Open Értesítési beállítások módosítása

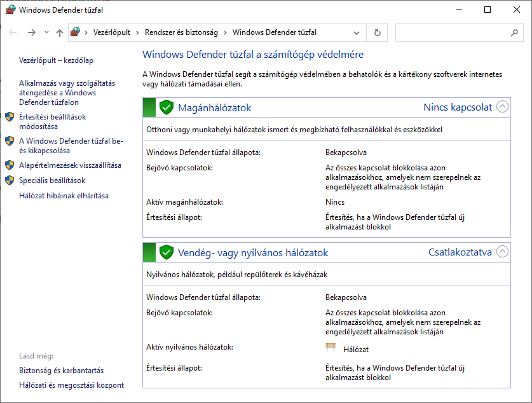coord(53,121)
